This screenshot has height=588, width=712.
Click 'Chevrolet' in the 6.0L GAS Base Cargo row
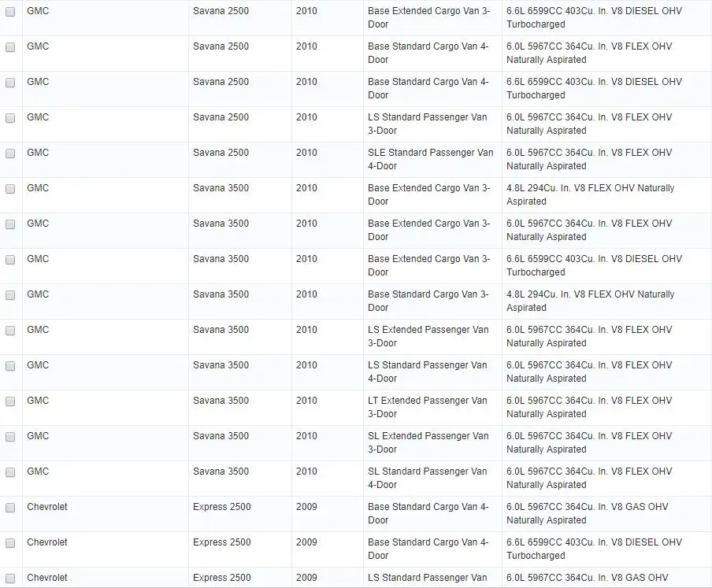(46, 507)
